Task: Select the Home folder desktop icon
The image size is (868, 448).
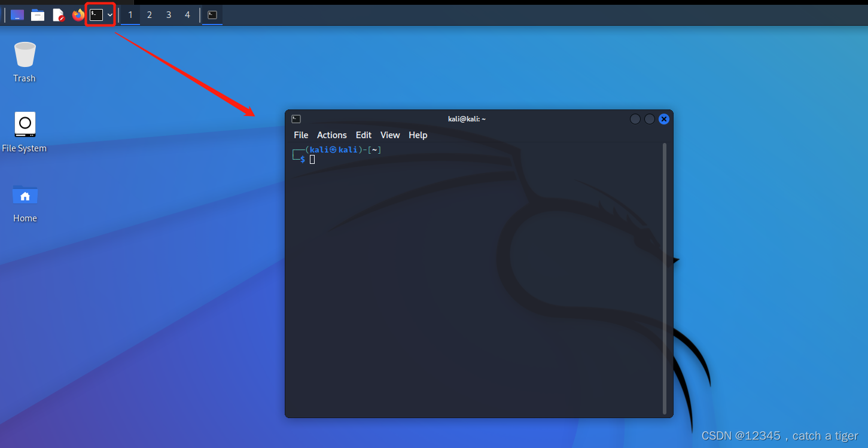Action: 25,203
